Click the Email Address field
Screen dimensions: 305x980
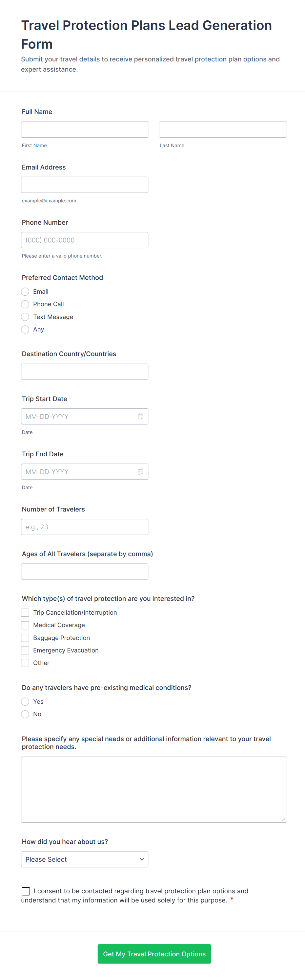pos(84,185)
